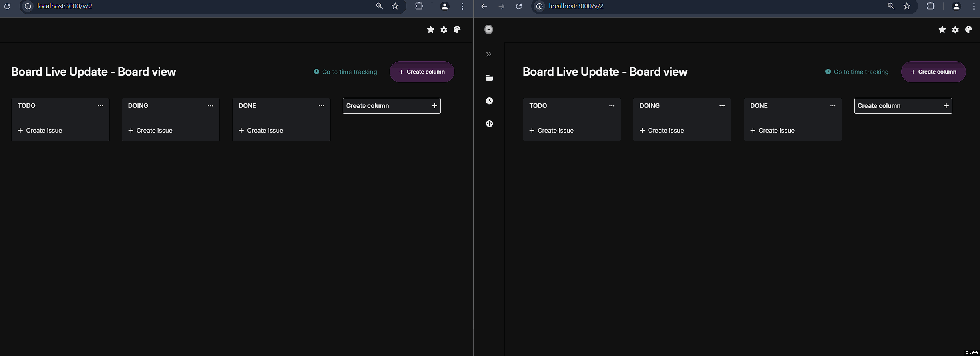
Task: Click Create issue under DOING in left window
Action: (150, 131)
